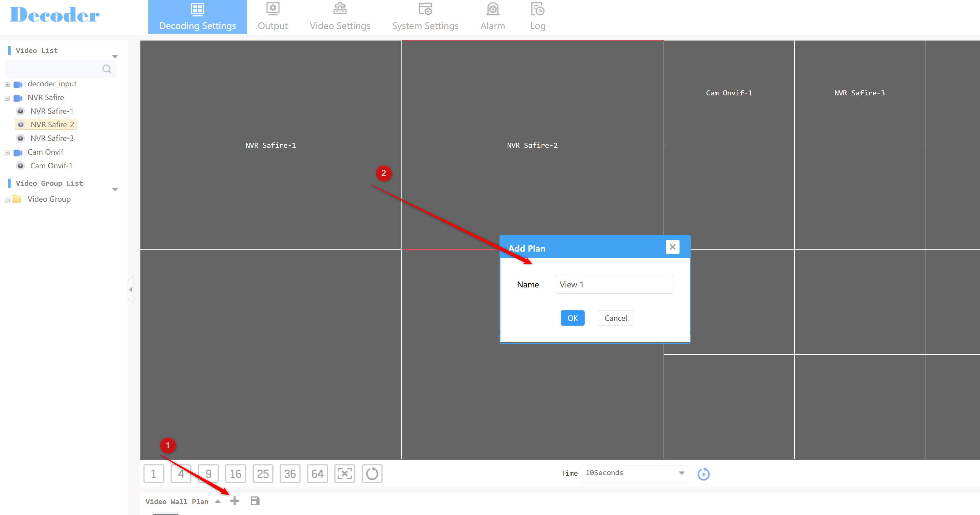Add a new video wall plan
This screenshot has height=515, width=980.
click(x=235, y=501)
